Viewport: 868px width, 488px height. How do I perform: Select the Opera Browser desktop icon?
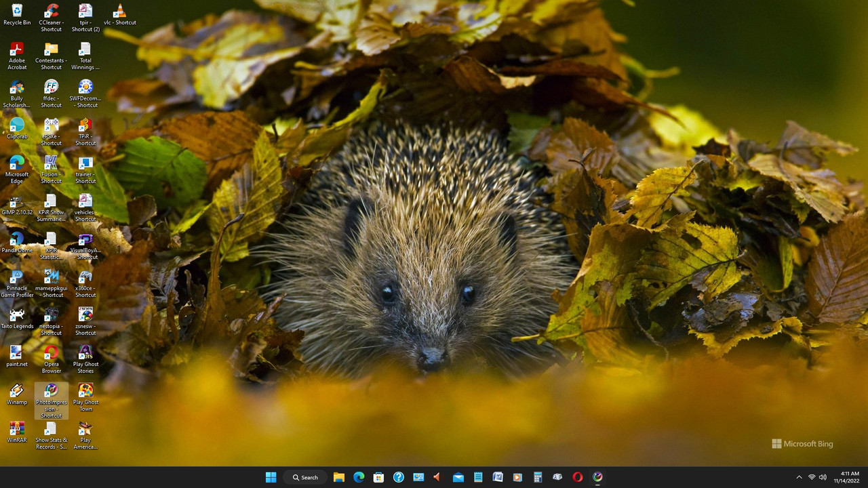pyautogui.click(x=51, y=360)
